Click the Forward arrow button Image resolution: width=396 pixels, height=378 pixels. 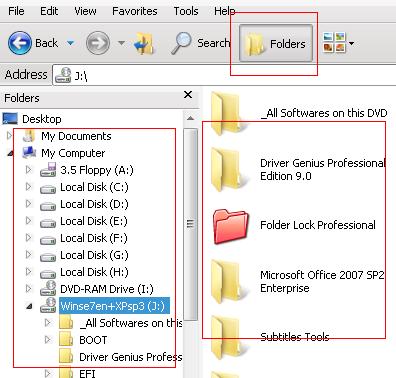[98, 43]
